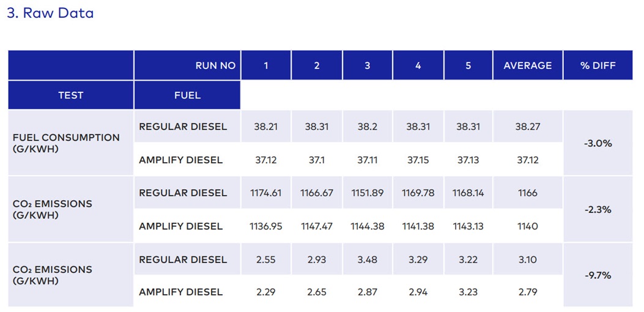The height and width of the screenshot is (312, 644).
Task: Click the '-9.7%' difference cell
Action: 598,275
